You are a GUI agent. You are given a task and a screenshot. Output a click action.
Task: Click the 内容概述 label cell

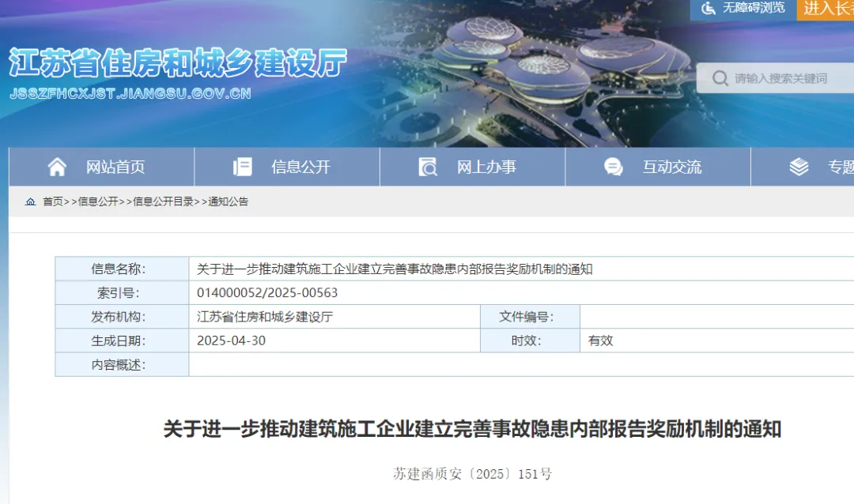point(122,365)
